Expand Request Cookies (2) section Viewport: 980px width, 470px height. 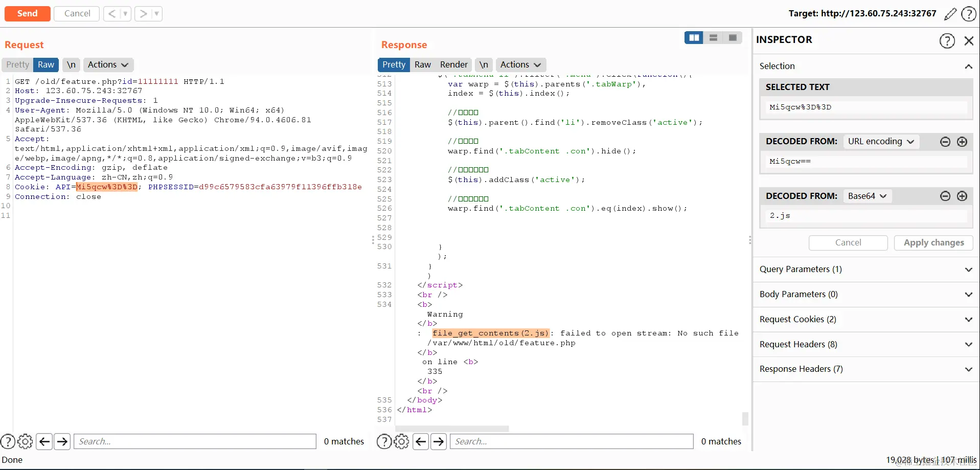[865, 320]
